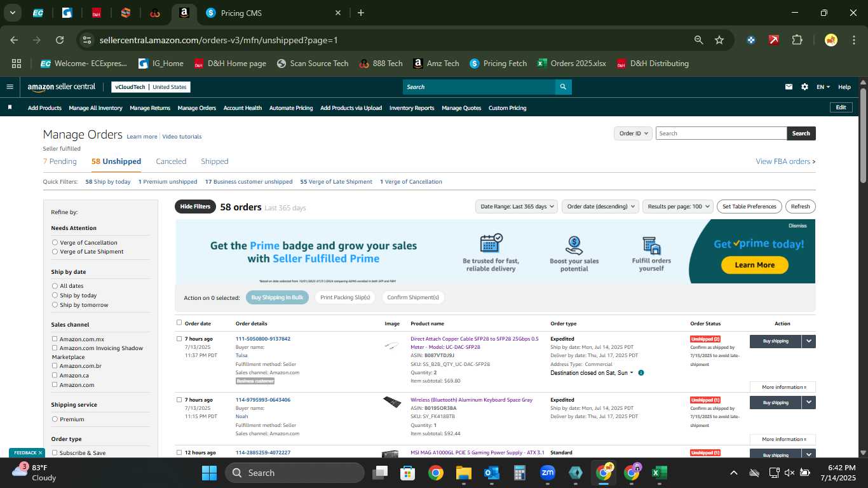Screen dimensions: 868x488
Task: Click info icon beside Destination closed on Sat
Action: 641,373
